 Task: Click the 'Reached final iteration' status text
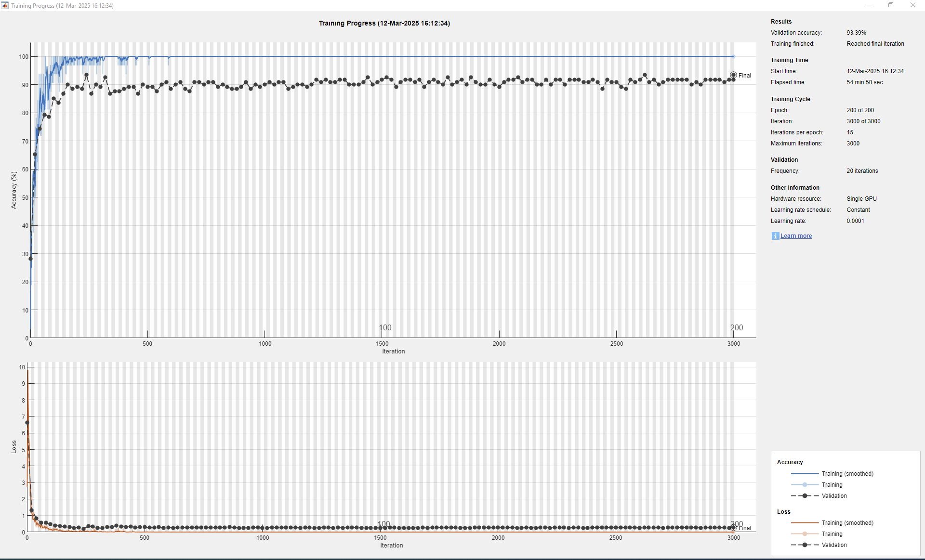click(875, 44)
